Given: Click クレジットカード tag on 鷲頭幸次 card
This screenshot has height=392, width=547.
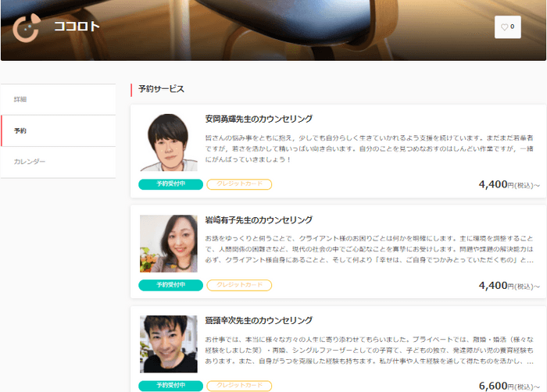Looking at the screenshot, I should pyautogui.click(x=239, y=386).
